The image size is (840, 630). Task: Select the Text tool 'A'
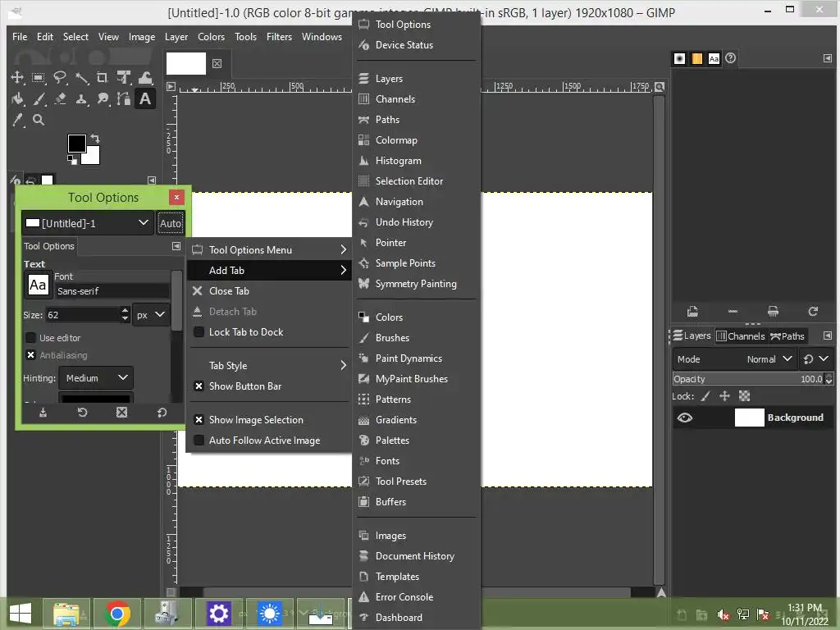coord(145,99)
